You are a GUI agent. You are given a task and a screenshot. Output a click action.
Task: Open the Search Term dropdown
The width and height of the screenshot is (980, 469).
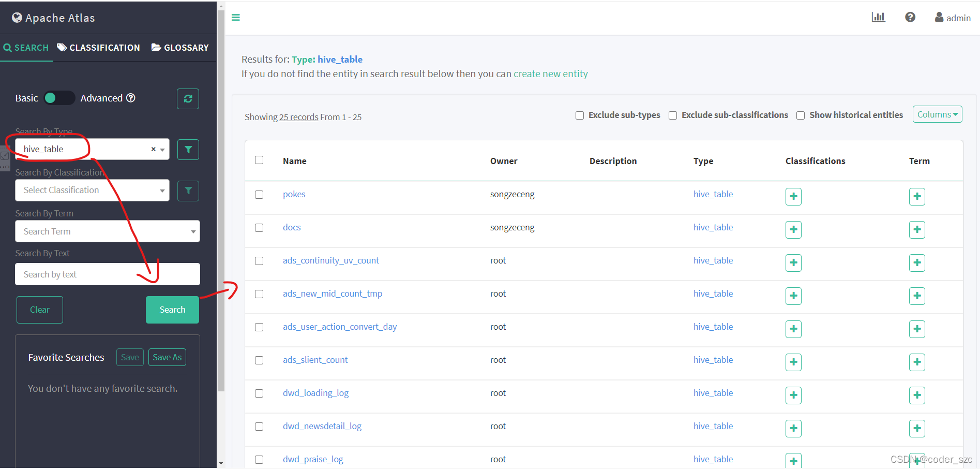108,231
